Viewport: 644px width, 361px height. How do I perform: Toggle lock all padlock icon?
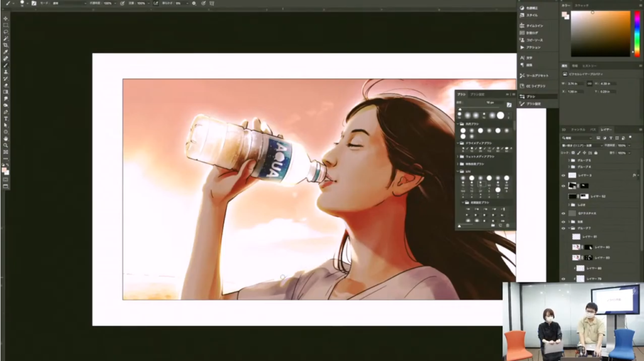596,153
